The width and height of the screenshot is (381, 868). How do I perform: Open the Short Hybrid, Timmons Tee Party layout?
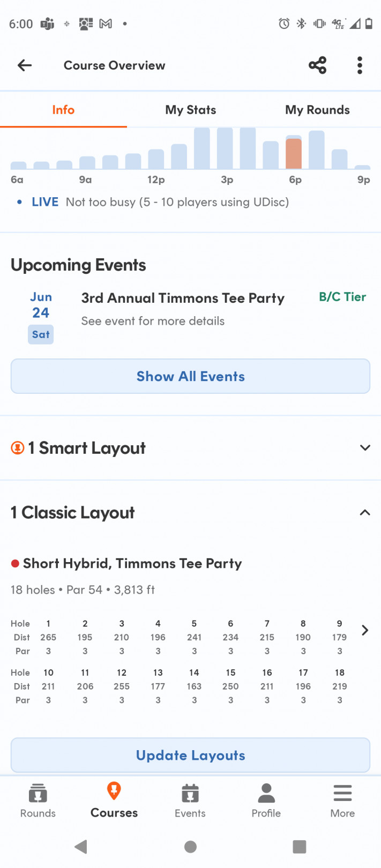pyautogui.click(x=132, y=564)
